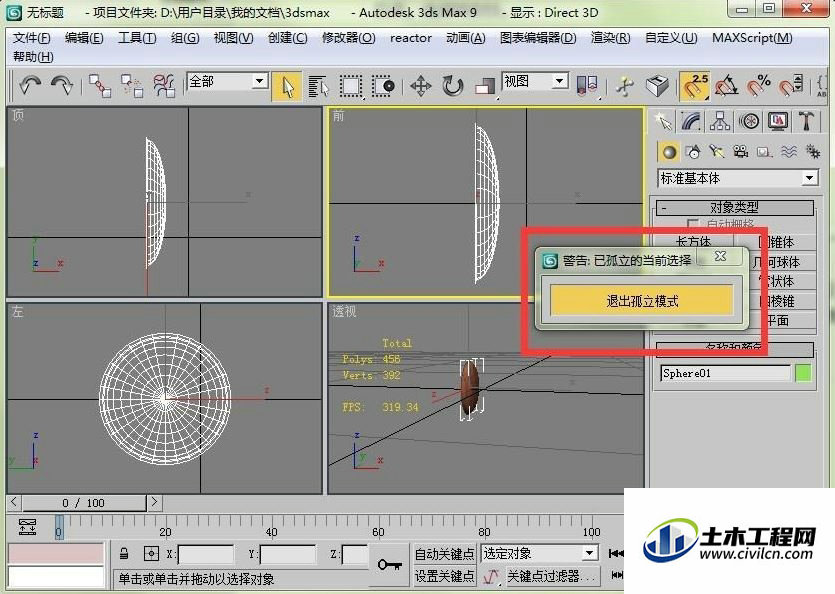
Task: Toggle the 2.5 Snaps magnet
Action: [x=695, y=86]
